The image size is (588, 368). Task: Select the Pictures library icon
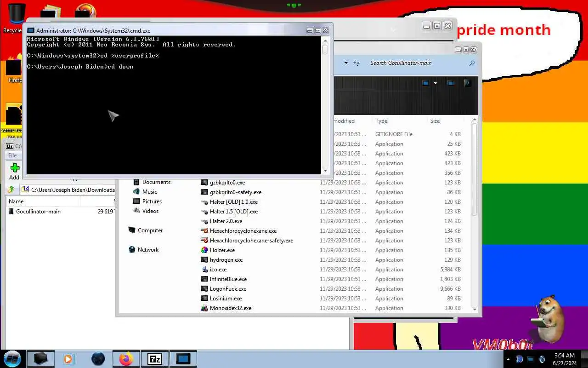click(x=136, y=201)
